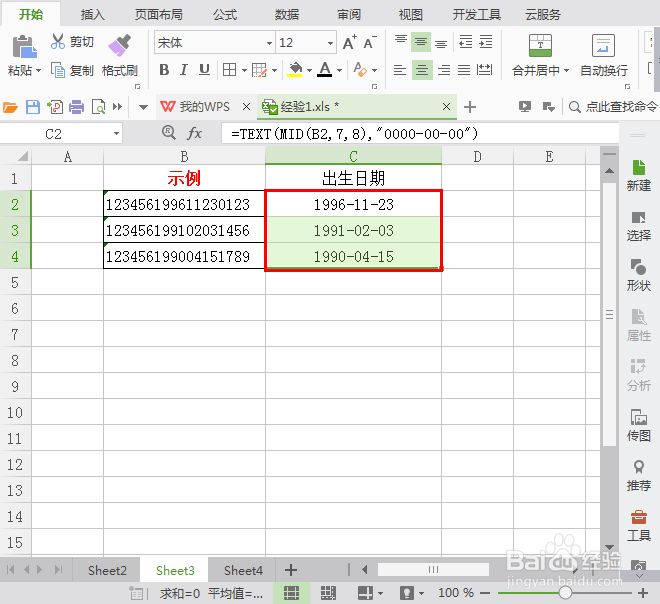Viewport: 660px width, 604px height.
Task: Switch to the 插入 ribbon tab
Action: (x=92, y=14)
